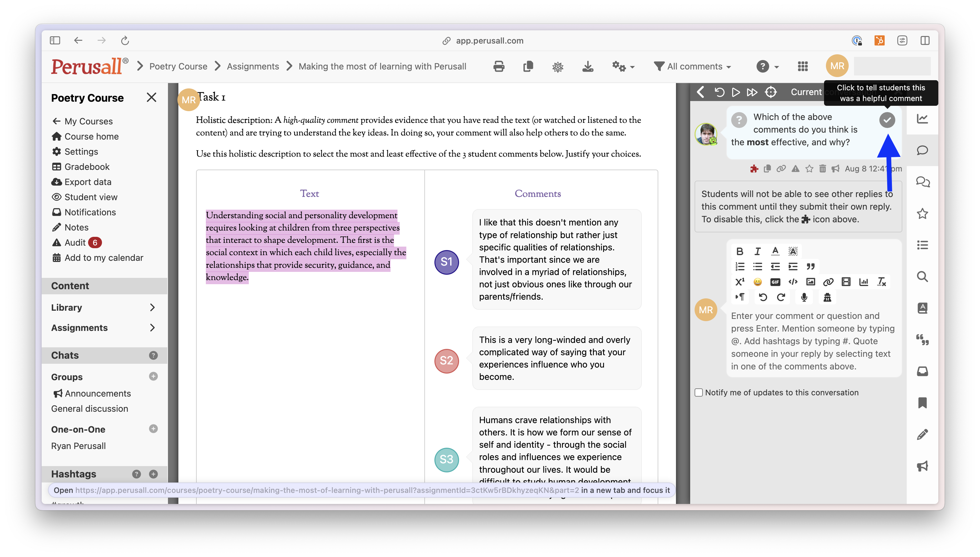Open the bookmarks panel in the right sidebar

(923, 403)
